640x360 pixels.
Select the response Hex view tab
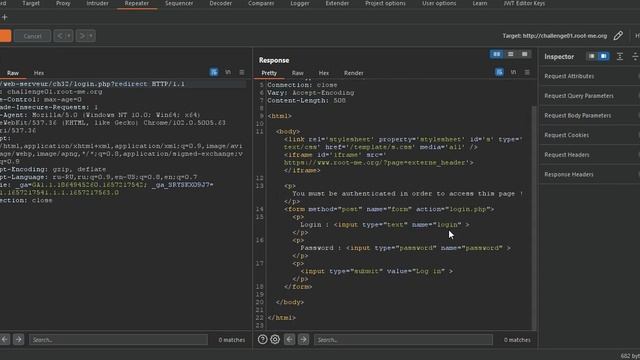coord(324,73)
